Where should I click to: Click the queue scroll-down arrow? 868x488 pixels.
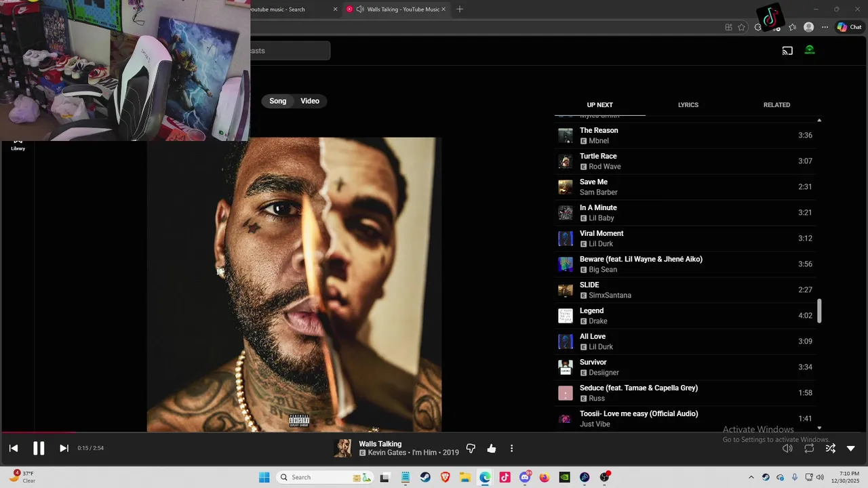click(x=819, y=428)
